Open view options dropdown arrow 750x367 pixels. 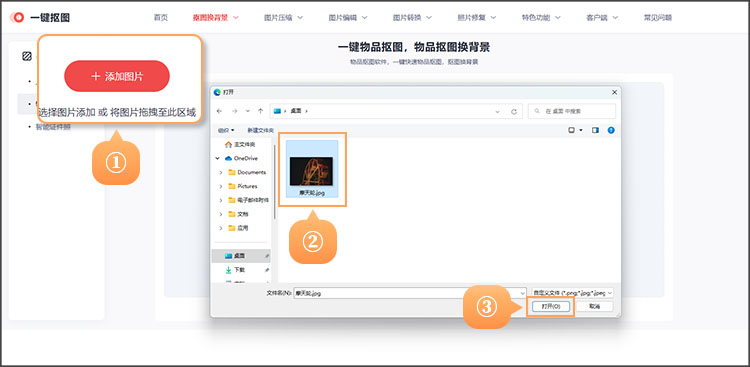coord(581,130)
